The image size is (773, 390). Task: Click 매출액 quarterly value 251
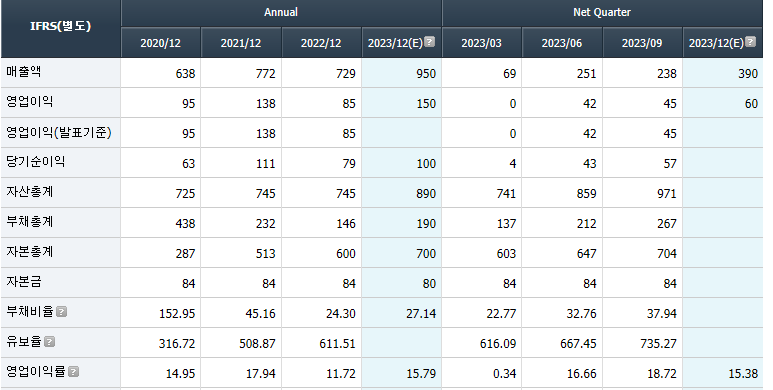pos(587,73)
